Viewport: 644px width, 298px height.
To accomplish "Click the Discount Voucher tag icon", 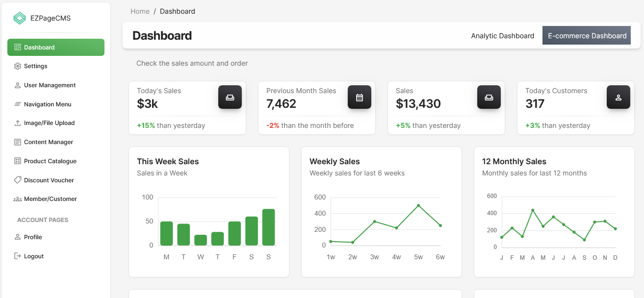I will (x=18, y=180).
